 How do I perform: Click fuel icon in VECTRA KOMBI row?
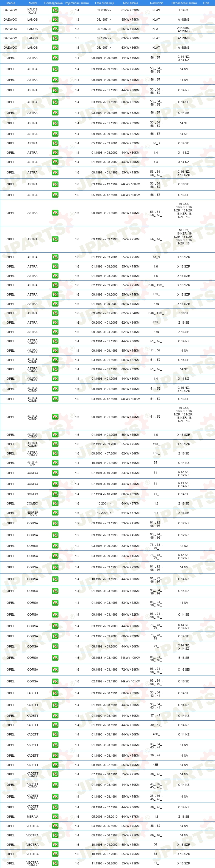55,864
